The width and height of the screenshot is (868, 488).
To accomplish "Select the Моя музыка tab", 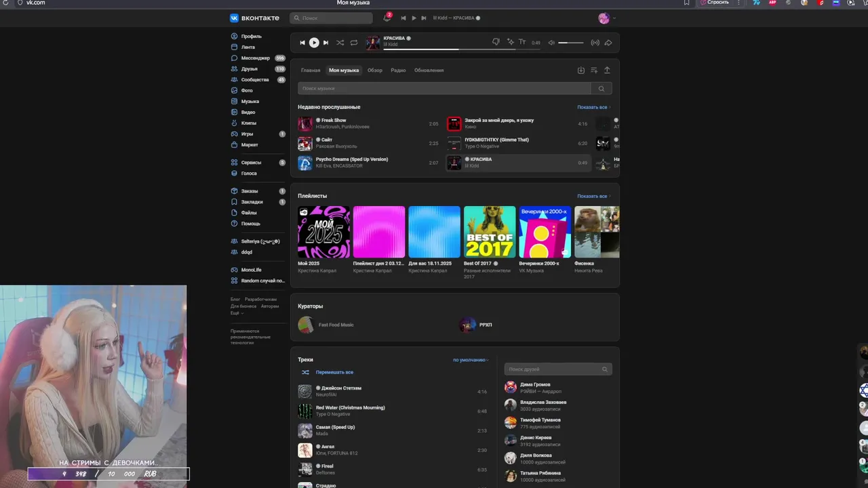I will coord(344,70).
